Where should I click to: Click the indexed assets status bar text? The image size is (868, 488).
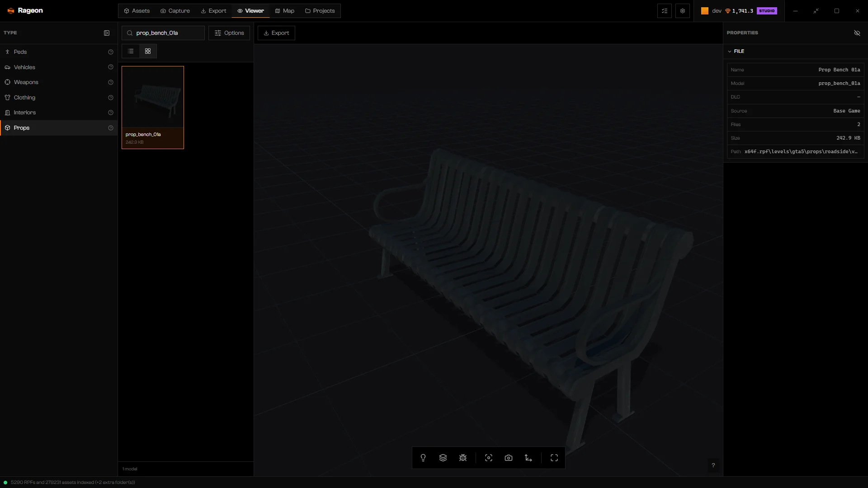tap(73, 483)
